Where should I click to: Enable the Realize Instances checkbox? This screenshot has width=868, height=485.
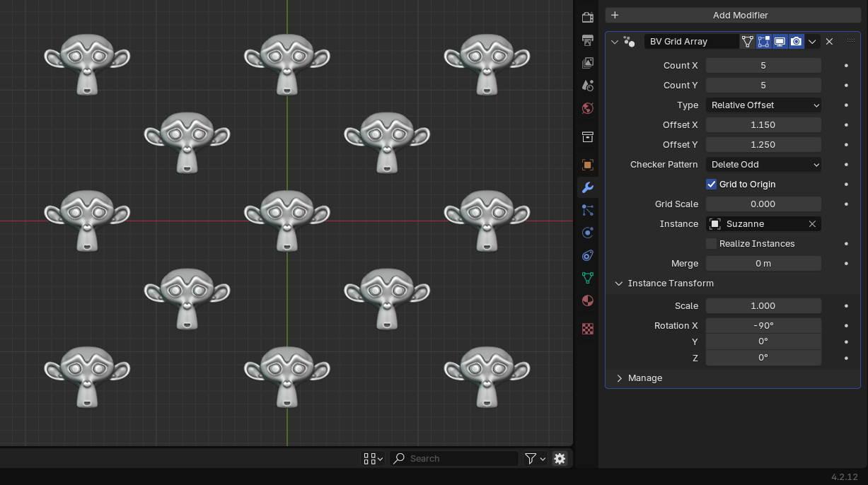pos(712,244)
